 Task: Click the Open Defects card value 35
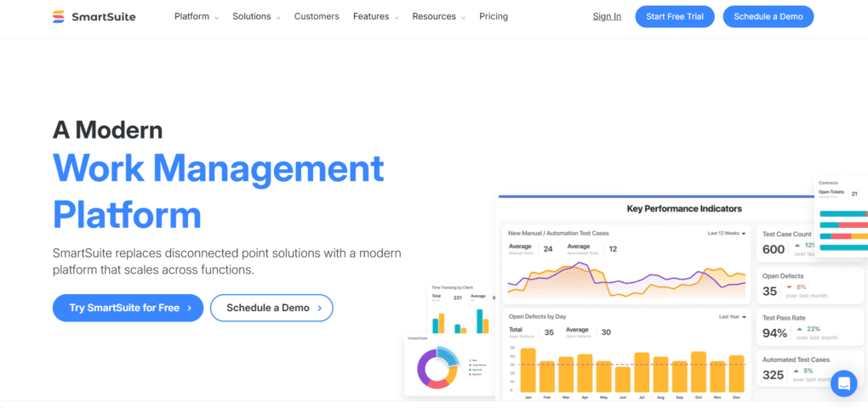click(x=769, y=292)
